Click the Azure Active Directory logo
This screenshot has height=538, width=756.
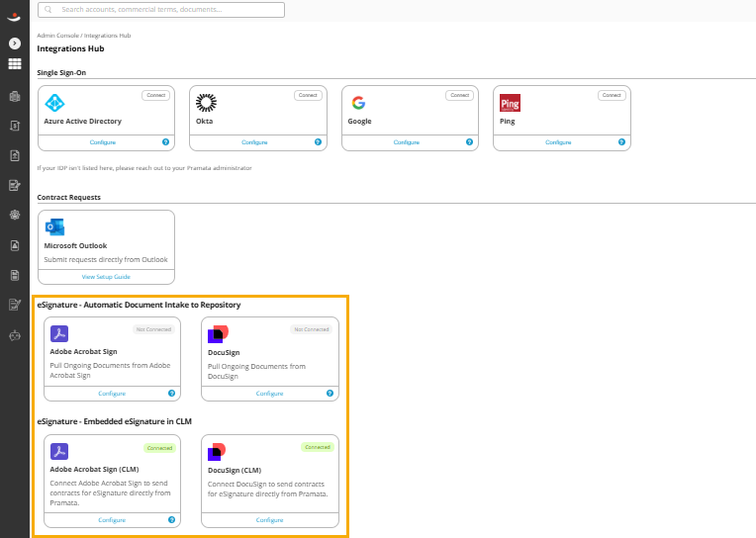[54, 103]
